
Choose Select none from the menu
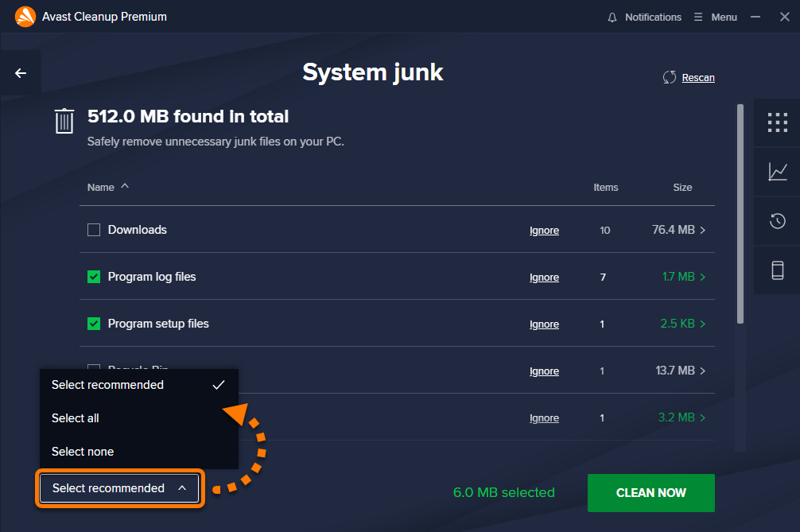point(139,452)
